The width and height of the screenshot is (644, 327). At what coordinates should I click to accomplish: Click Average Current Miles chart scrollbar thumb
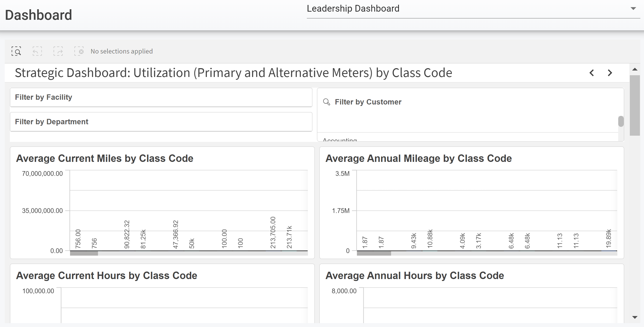coord(84,253)
